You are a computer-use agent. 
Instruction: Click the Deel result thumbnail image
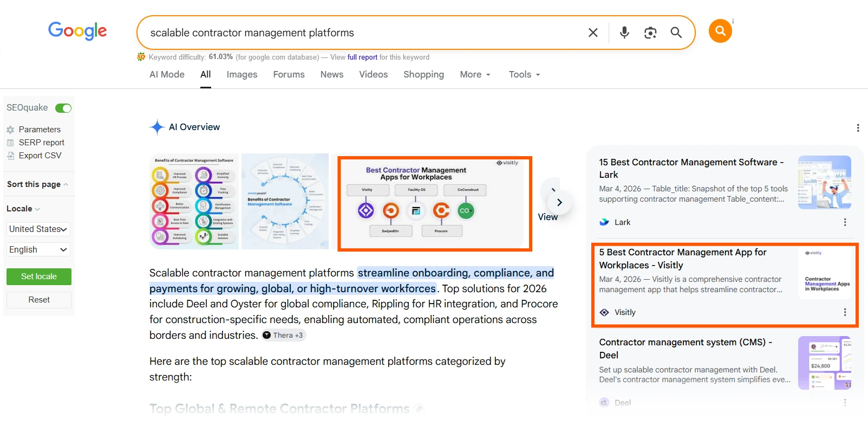825,363
